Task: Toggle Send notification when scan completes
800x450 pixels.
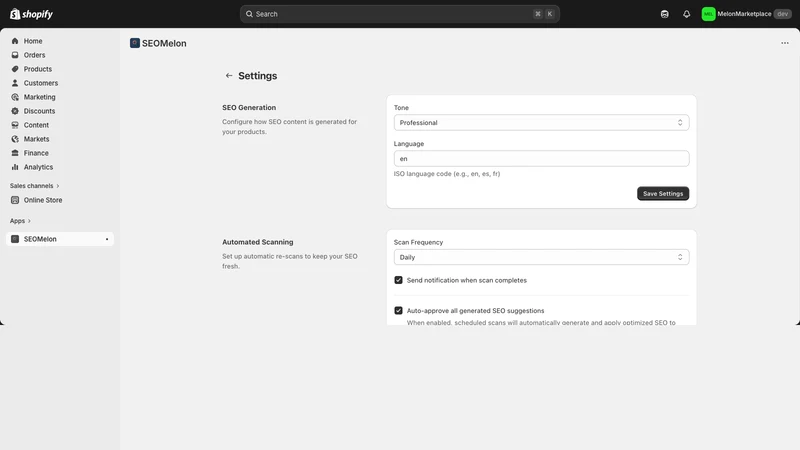Action: click(398, 280)
